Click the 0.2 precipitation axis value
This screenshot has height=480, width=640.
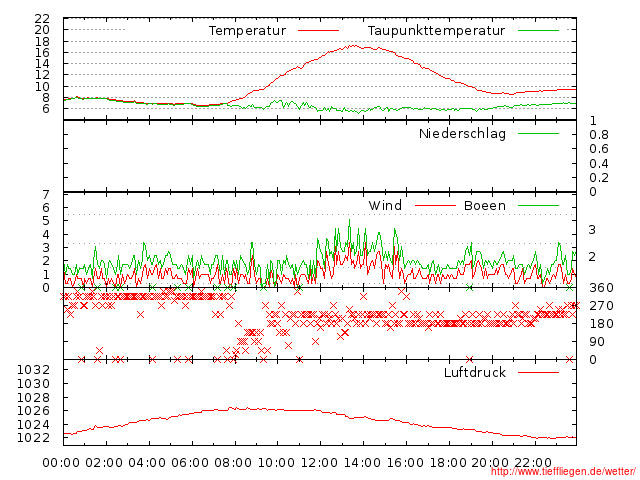pyautogui.click(x=599, y=178)
